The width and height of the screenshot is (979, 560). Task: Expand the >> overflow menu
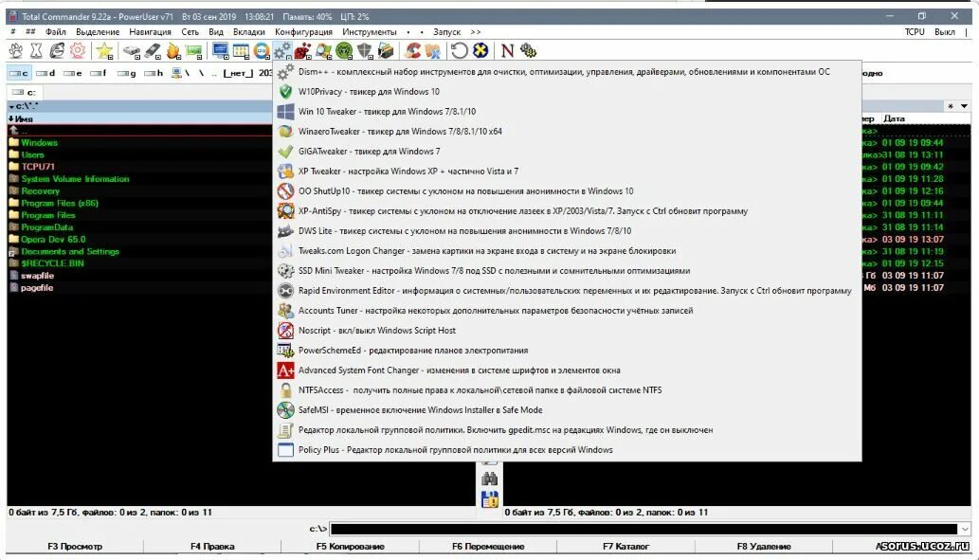[476, 32]
